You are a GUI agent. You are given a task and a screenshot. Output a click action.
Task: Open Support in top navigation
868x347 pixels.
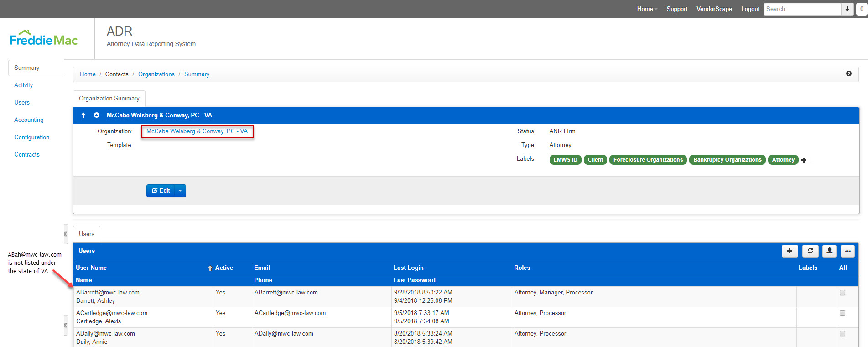pyautogui.click(x=677, y=9)
